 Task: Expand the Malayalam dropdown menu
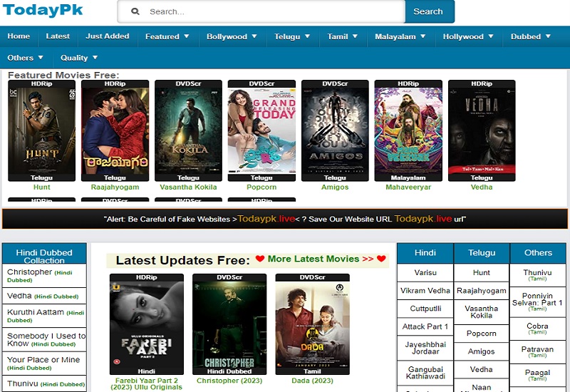400,36
